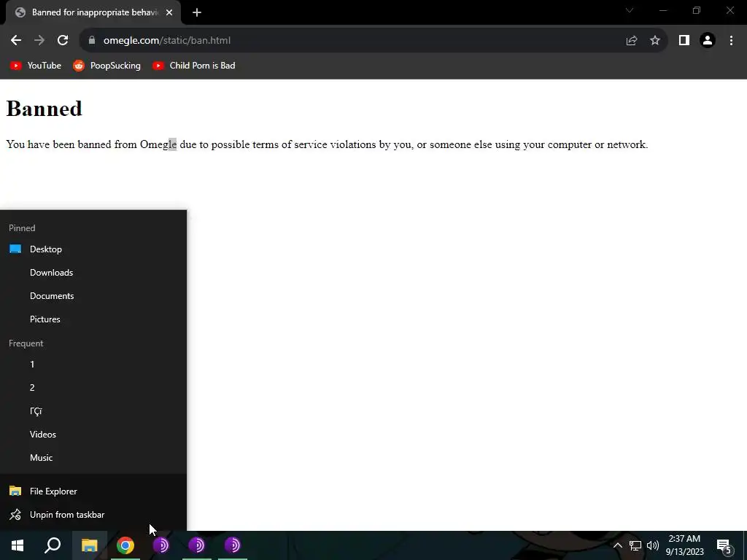
Task: Open the tab search dropdown arrow
Action: (x=630, y=10)
